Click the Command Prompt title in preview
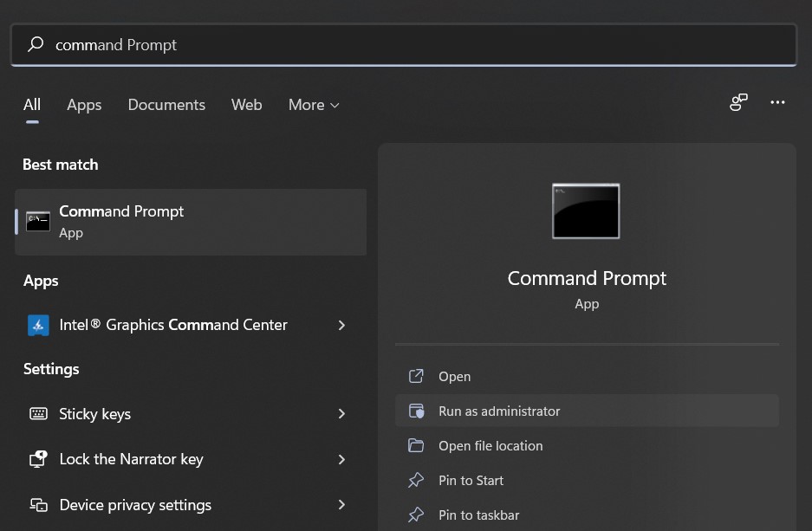812x531 pixels. (x=587, y=279)
